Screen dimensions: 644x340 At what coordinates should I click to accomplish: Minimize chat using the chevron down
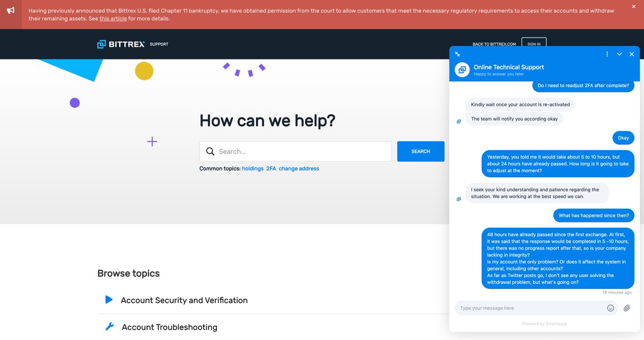coord(619,54)
